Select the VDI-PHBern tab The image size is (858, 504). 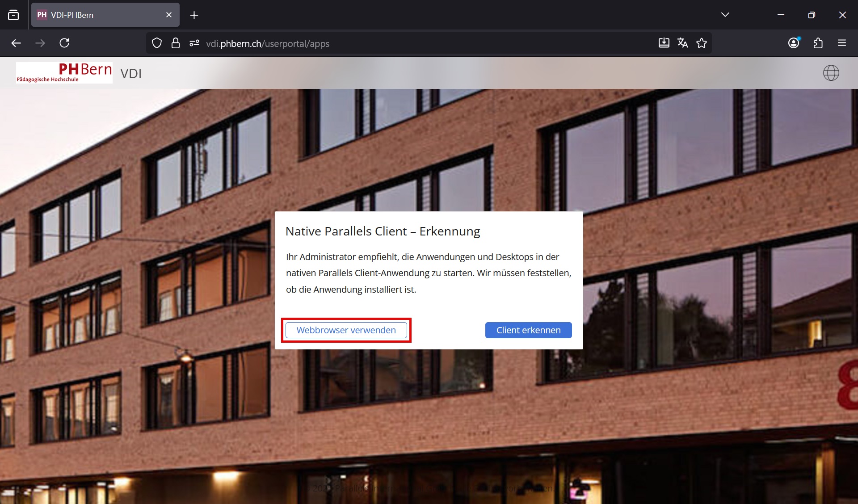(98, 15)
